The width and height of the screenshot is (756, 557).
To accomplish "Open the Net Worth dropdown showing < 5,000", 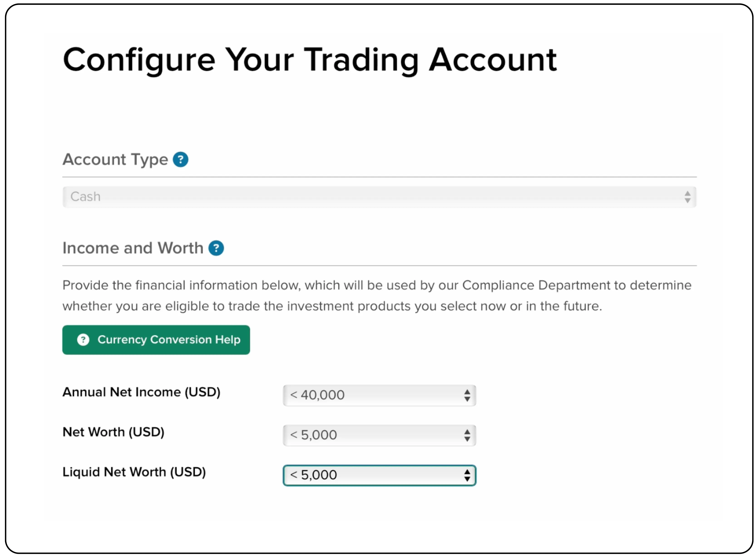I will click(x=371, y=435).
